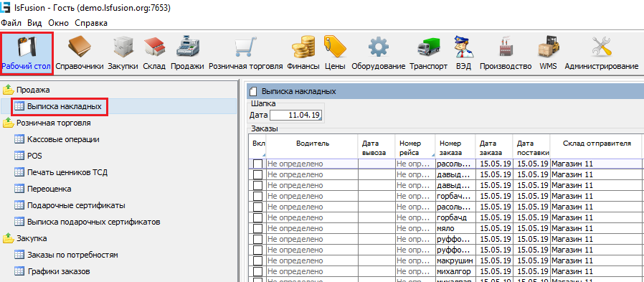This screenshot has height=282, width=644.
Task: Open the Закупки purchases boxes icon
Action: pos(123,47)
